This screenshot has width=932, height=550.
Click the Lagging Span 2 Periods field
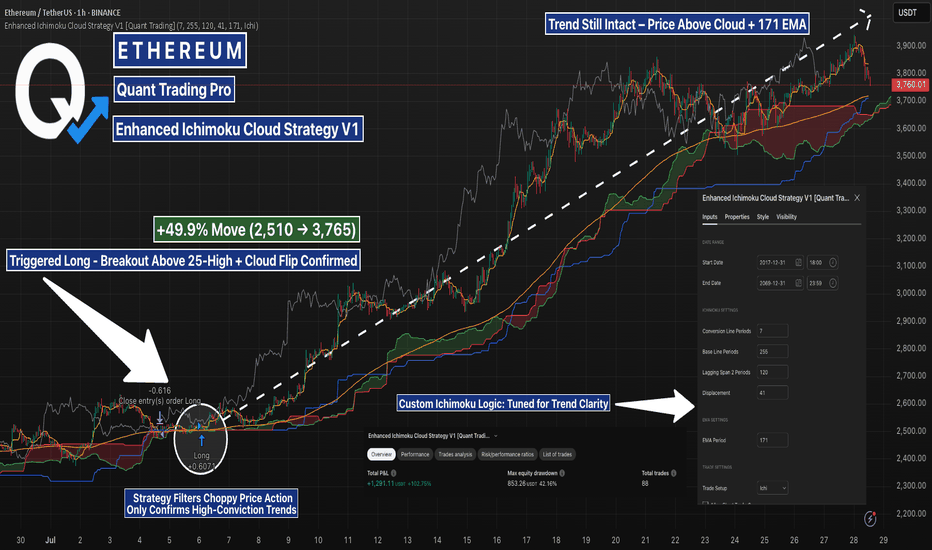(773, 372)
